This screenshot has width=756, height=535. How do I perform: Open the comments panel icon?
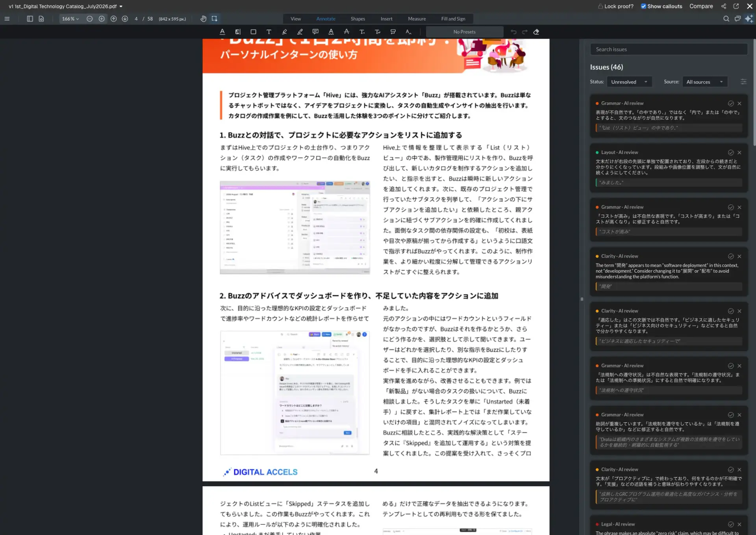(x=737, y=19)
